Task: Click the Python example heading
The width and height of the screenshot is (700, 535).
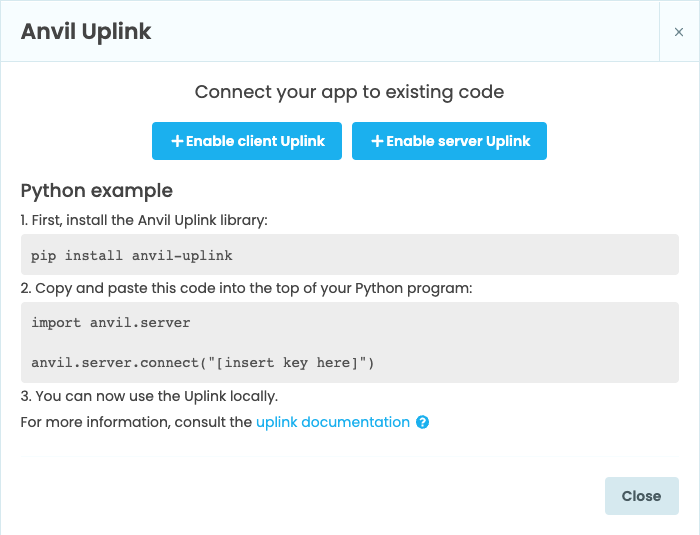Action: point(97,191)
